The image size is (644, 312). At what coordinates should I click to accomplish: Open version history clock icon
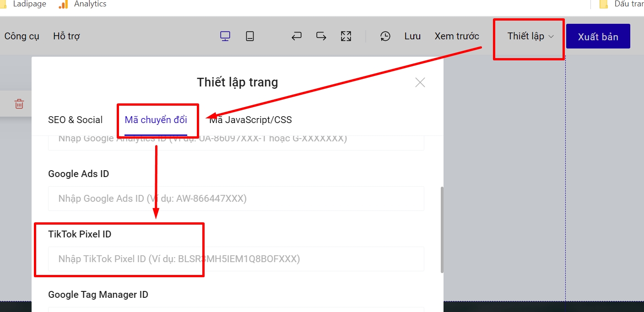(385, 36)
